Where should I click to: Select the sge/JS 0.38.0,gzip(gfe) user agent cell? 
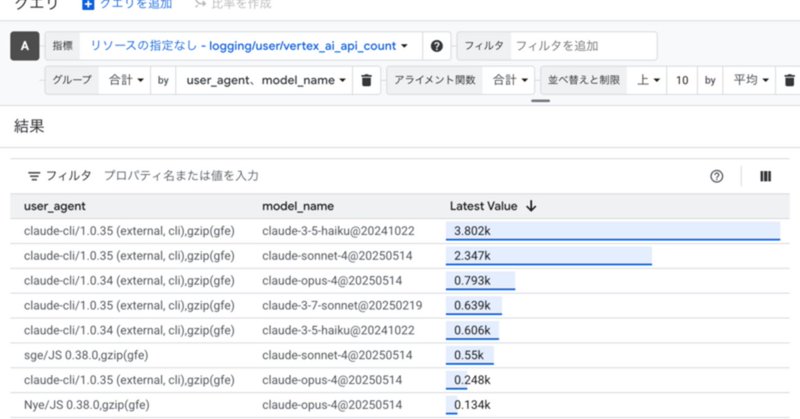pos(86,355)
